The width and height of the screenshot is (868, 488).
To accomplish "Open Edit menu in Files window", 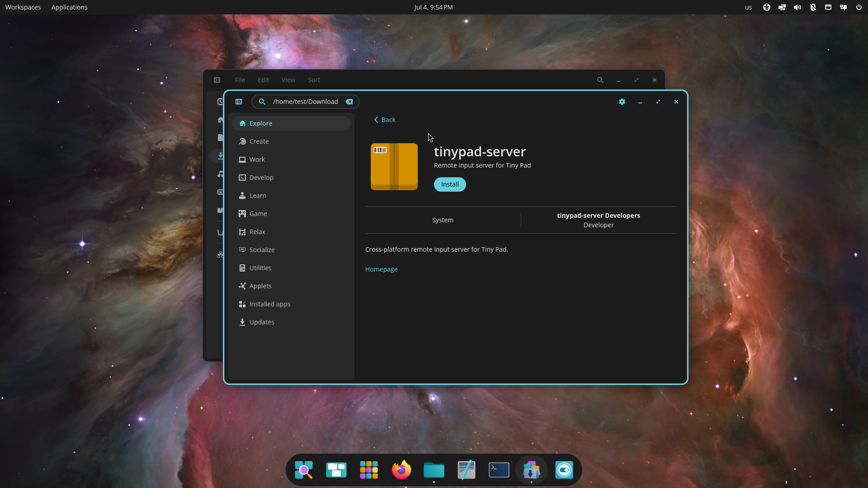I will 263,80.
